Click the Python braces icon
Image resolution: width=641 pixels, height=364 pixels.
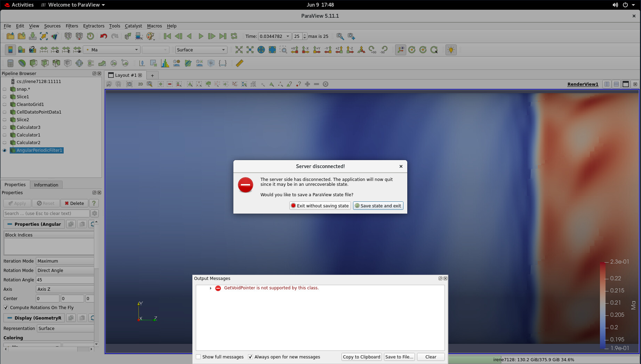(223, 63)
